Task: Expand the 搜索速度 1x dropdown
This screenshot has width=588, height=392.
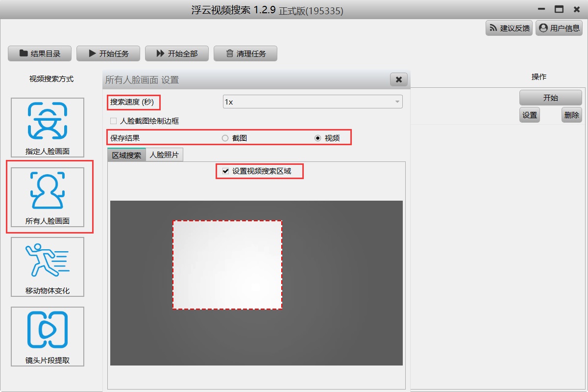Action: click(313, 102)
